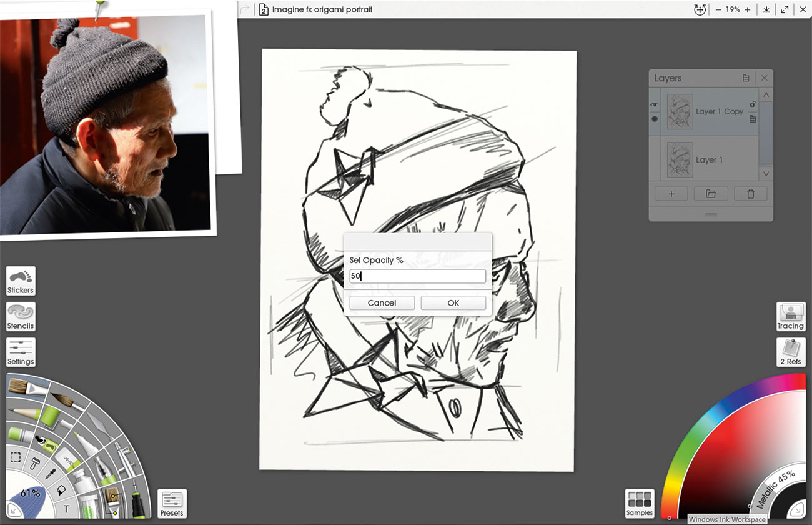Image resolution: width=812 pixels, height=525 pixels.
Task: Select the Eraser tool
Action: click(69, 460)
